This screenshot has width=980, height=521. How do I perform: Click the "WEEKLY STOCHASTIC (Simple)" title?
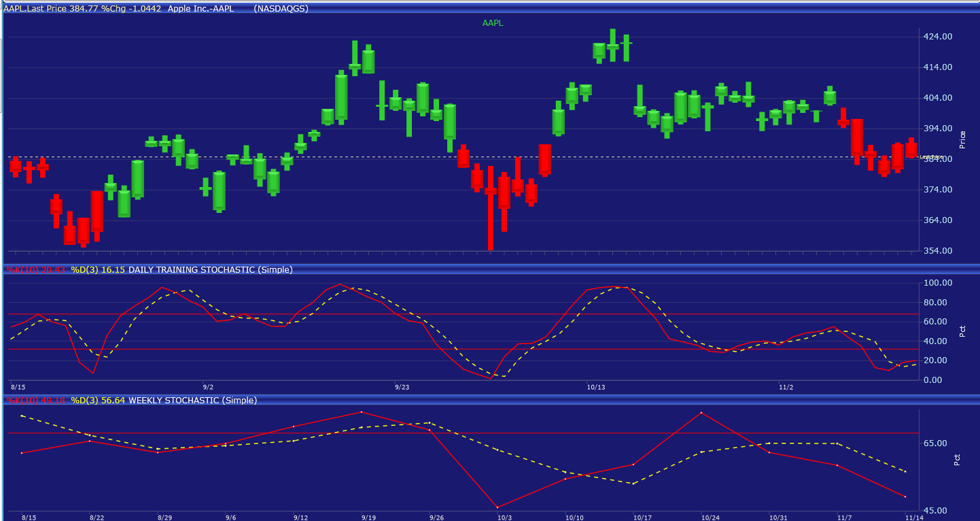(193, 401)
